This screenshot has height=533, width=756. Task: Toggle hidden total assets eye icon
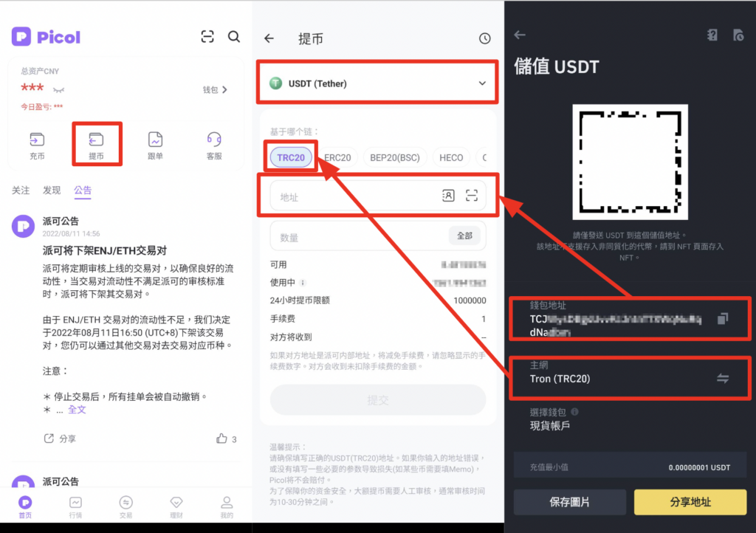point(59,89)
